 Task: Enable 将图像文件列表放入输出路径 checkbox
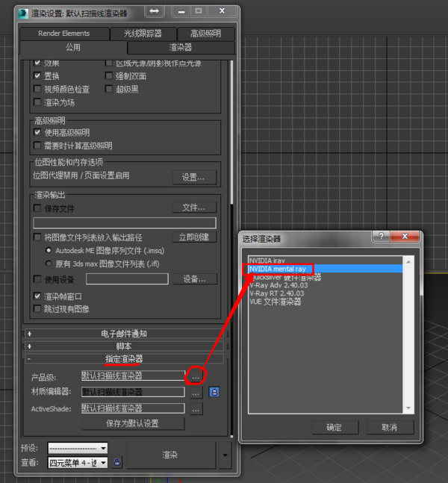coord(37,237)
